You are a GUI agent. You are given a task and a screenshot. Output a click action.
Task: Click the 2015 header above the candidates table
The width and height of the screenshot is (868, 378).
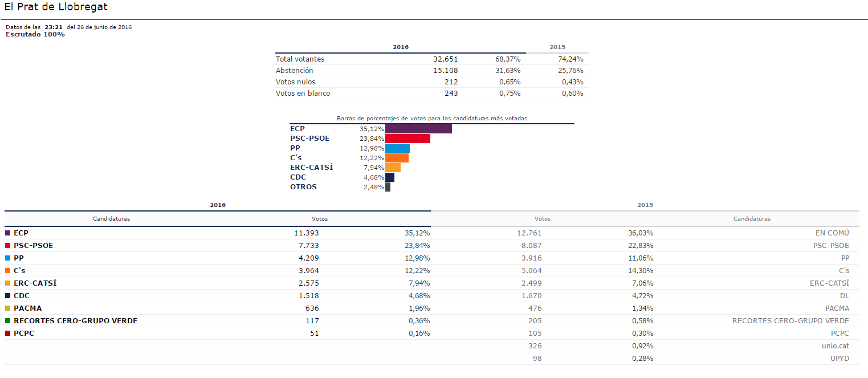(645, 205)
